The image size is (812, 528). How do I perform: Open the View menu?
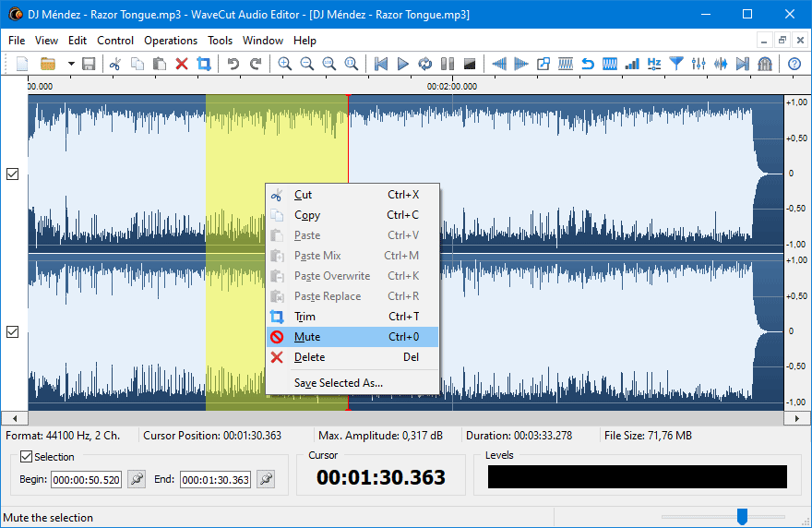[47, 41]
